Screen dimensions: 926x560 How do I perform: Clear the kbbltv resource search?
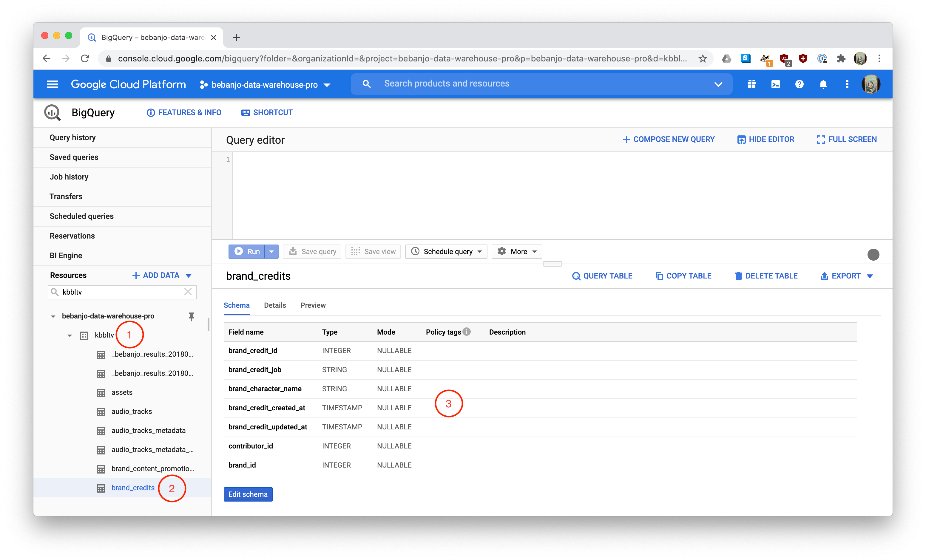coord(188,292)
